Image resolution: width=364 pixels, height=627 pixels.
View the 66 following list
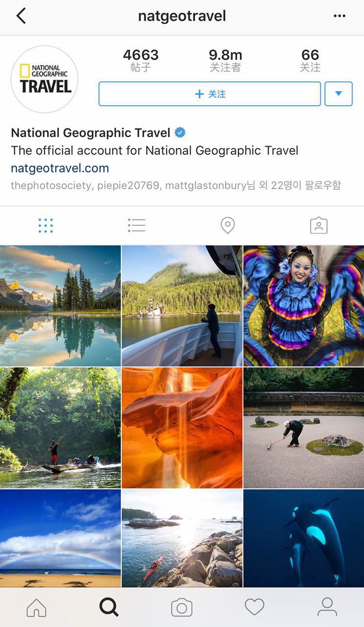[x=310, y=61]
